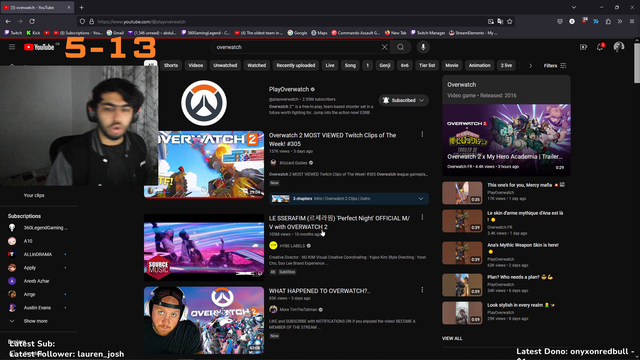Open the YouTube guide hamburger menu
Image resolution: width=640 pixels, height=360 pixels.
coord(12,47)
